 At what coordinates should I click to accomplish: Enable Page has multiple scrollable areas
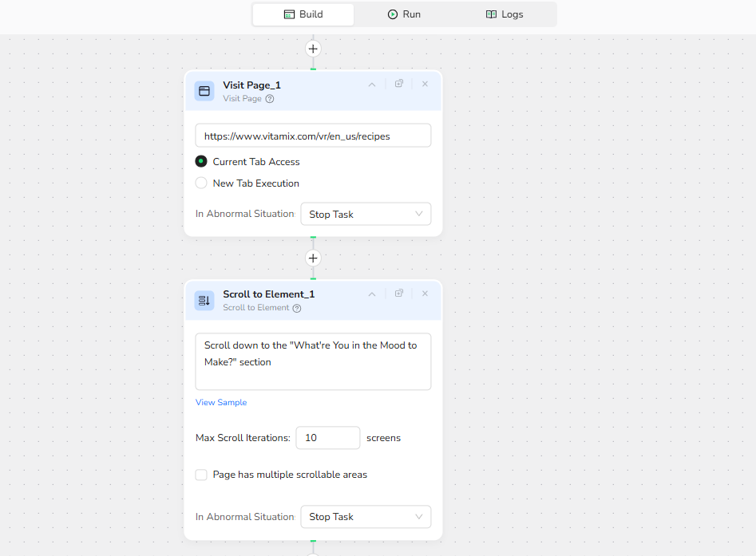[x=201, y=475]
